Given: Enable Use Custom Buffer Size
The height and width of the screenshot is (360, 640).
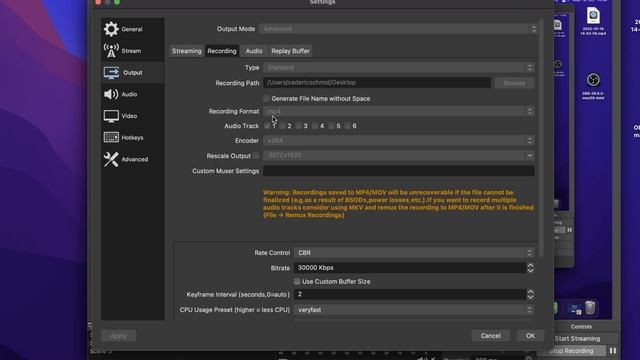Looking at the screenshot, I should (x=297, y=281).
